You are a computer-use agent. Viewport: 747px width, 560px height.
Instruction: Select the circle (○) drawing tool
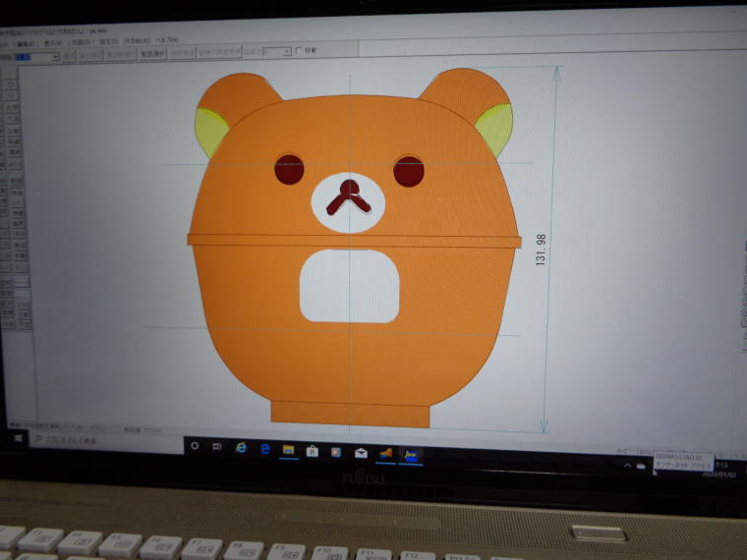point(12,95)
